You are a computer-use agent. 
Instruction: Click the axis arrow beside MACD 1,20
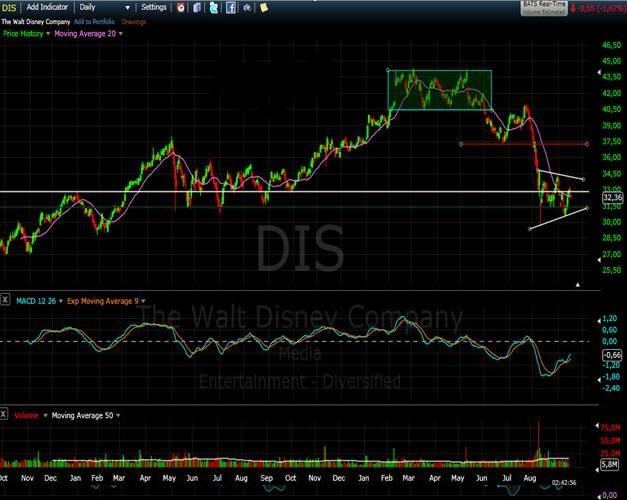[x=599, y=321]
